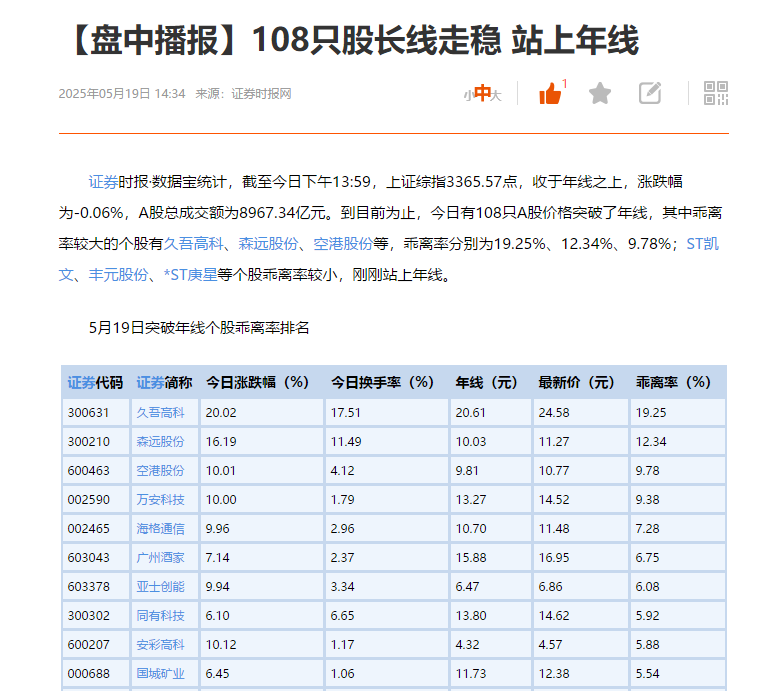This screenshot has width=765, height=691.
Task: Click stock code 300631
Action: [89, 413]
